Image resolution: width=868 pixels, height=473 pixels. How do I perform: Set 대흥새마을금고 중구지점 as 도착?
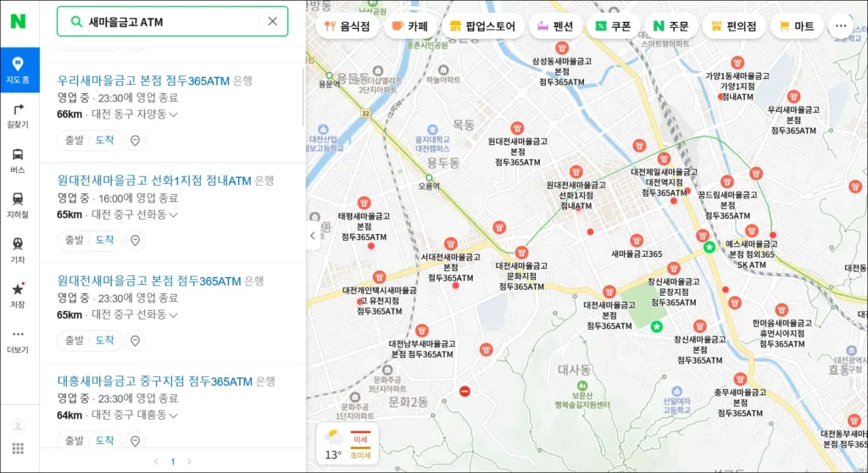(104, 440)
